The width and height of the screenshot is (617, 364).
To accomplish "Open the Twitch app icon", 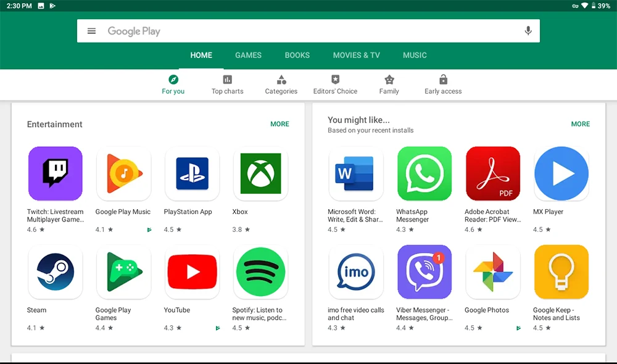I will [x=56, y=173].
